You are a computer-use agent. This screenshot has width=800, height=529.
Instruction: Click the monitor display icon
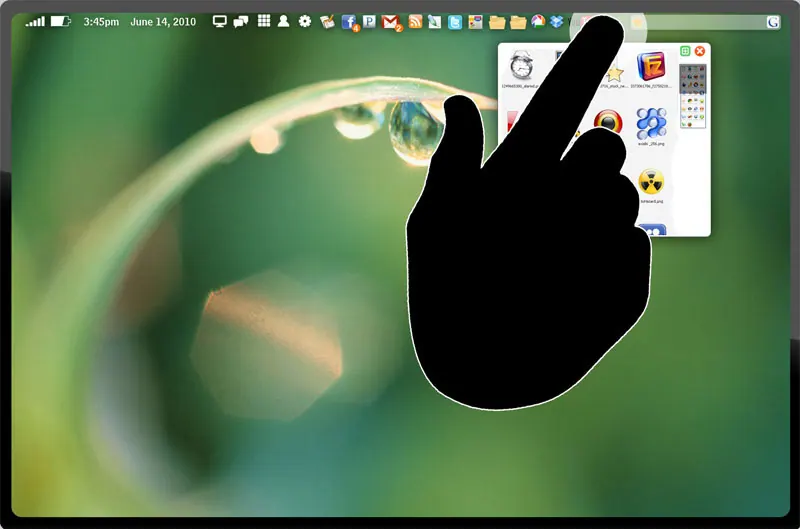pyautogui.click(x=219, y=21)
